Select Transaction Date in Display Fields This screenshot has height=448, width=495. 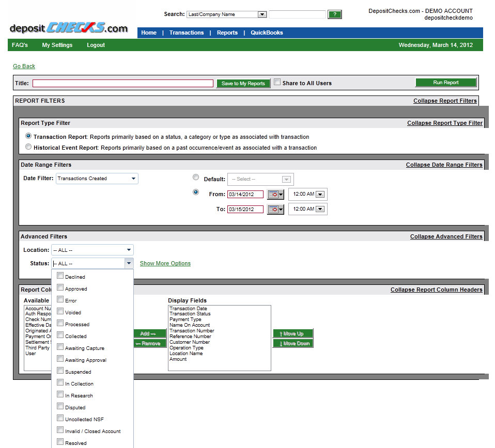[x=188, y=309]
